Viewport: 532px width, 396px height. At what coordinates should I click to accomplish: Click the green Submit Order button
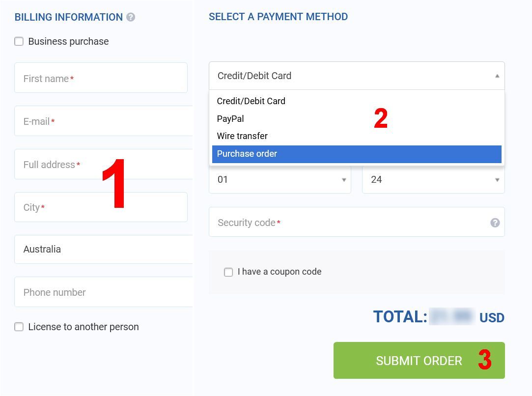(x=419, y=360)
